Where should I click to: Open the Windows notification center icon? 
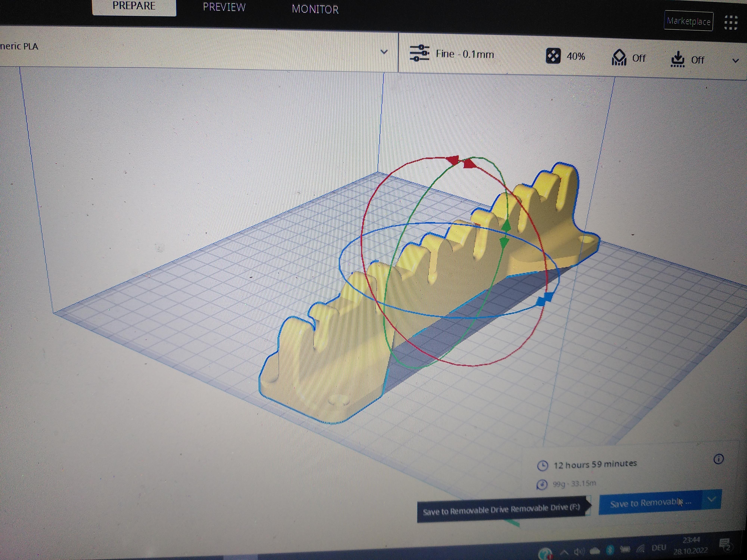(725, 545)
